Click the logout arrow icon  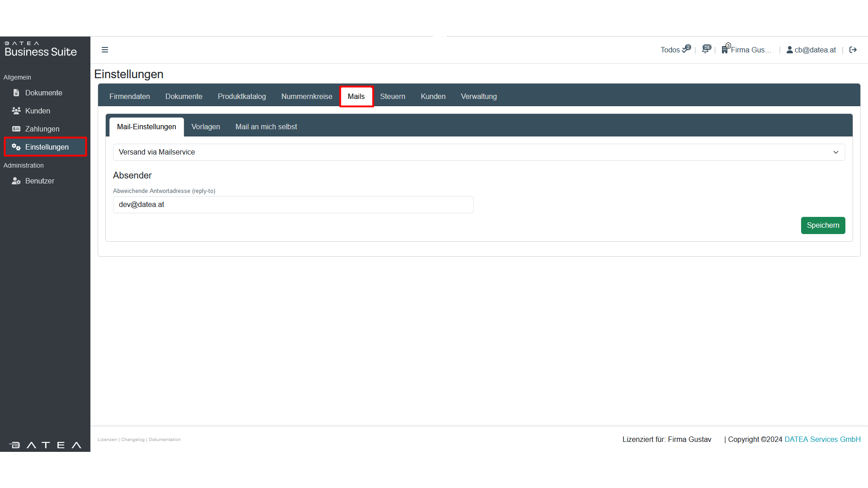pyautogui.click(x=853, y=50)
